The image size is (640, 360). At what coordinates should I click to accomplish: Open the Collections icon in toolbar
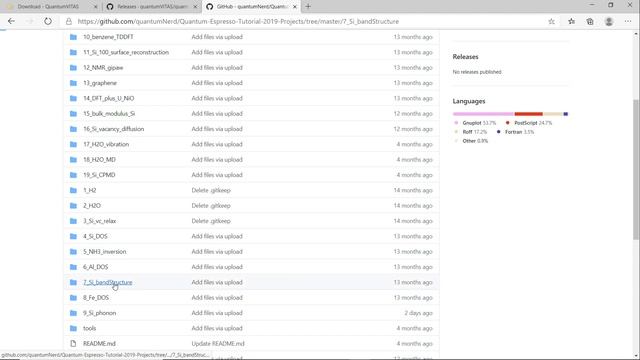[590, 21]
